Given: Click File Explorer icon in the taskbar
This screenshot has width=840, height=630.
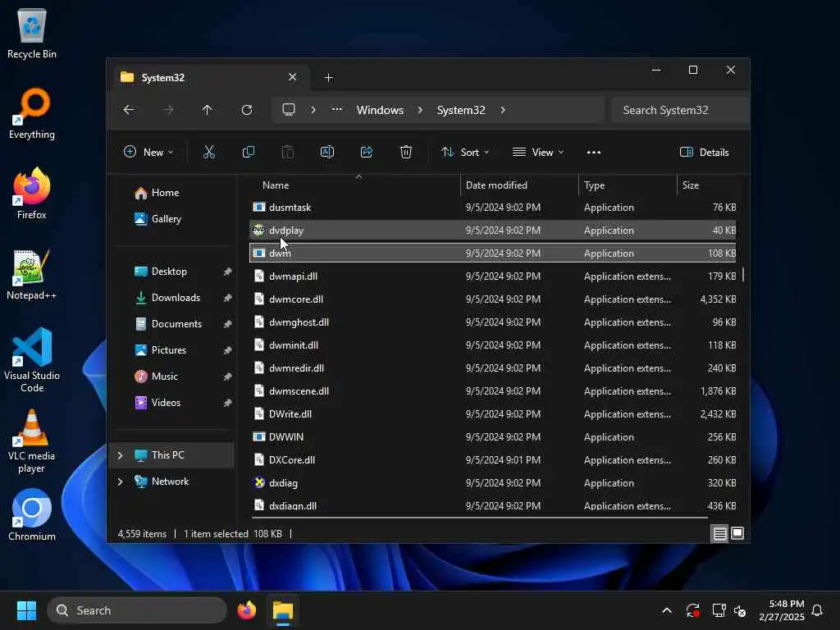Looking at the screenshot, I should pos(283,610).
